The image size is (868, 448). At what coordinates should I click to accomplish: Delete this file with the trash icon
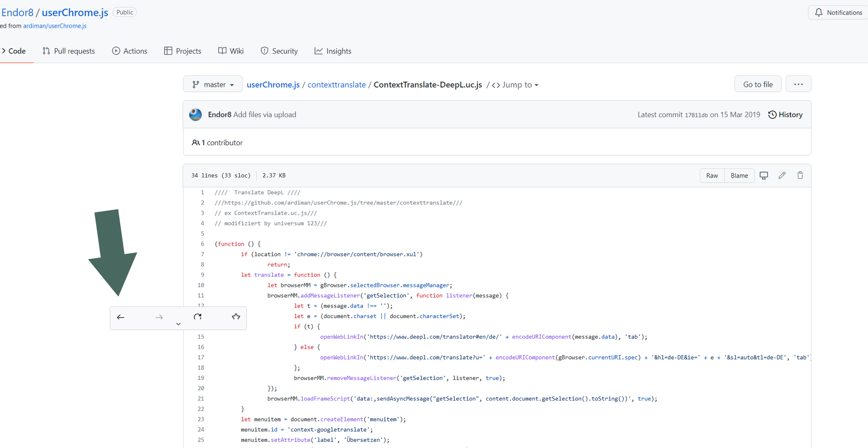click(x=800, y=176)
